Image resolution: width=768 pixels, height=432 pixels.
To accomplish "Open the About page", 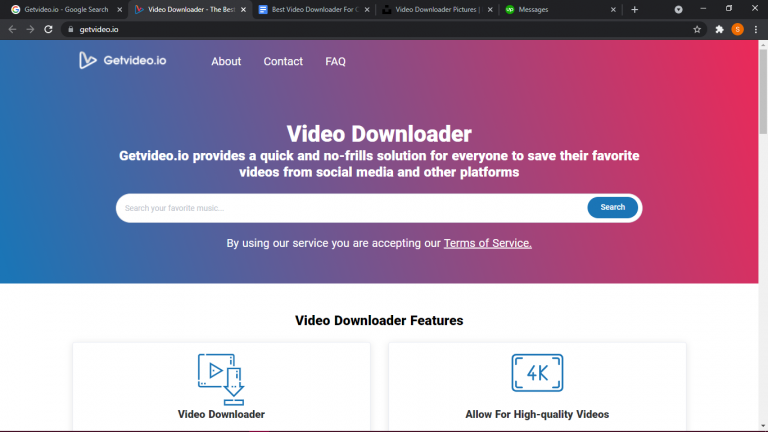I will coord(226,61).
